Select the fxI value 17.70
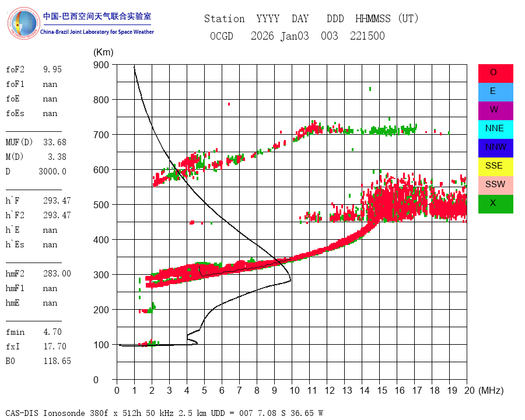The height and width of the screenshot is (420, 525). (55, 346)
